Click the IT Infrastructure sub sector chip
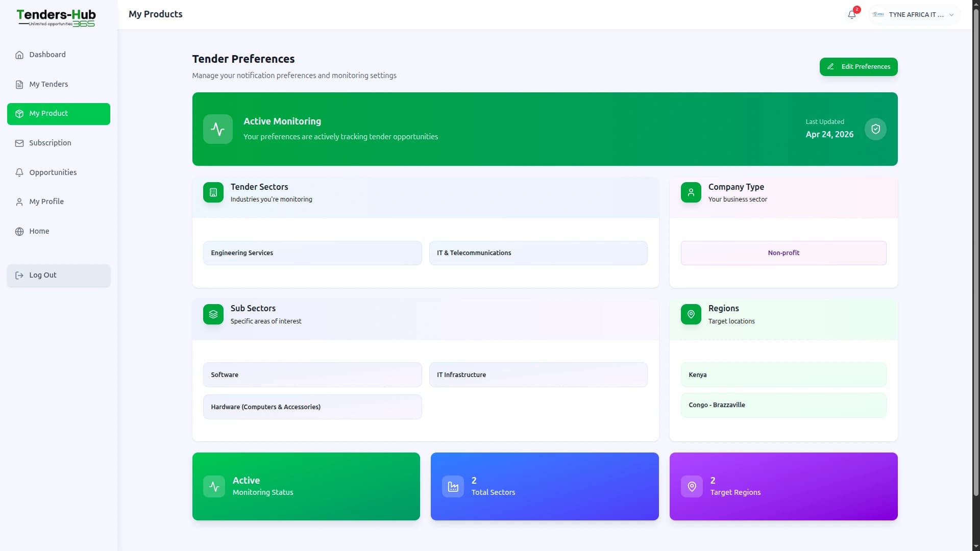980x551 pixels. pyautogui.click(x=538, y=375)
